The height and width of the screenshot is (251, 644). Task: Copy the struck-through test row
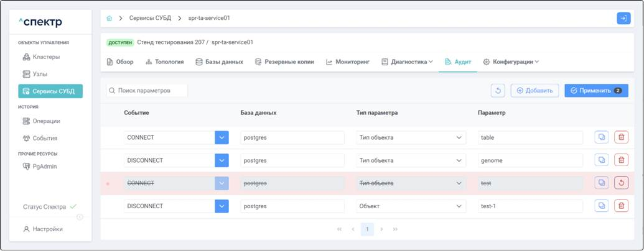(602, 183)
